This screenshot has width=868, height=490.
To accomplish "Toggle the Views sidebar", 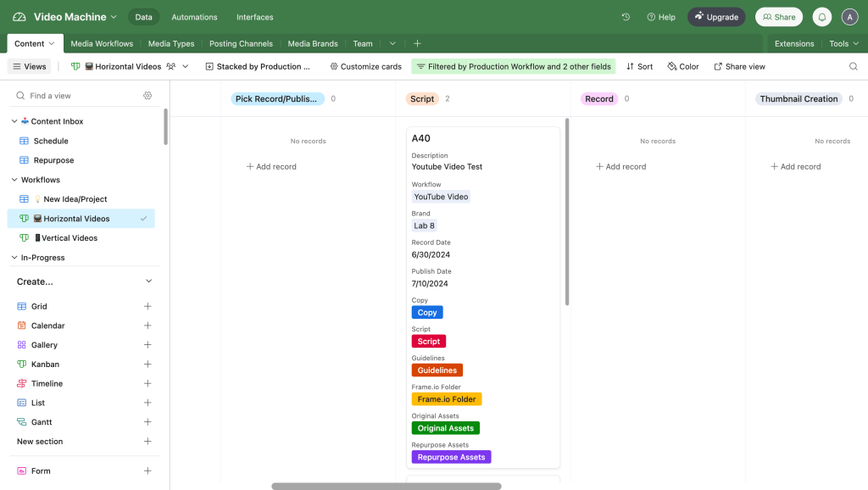I will click(x=28, y=66).
